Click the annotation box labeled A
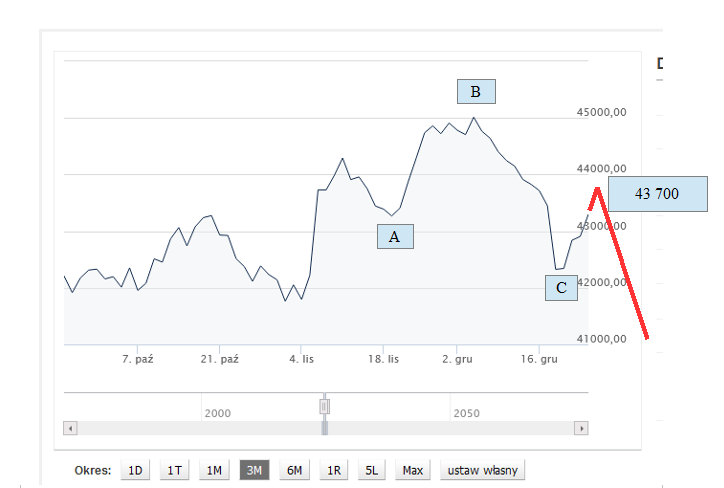The height and width of the screenshot is (488, 724). tap(394, 236)
